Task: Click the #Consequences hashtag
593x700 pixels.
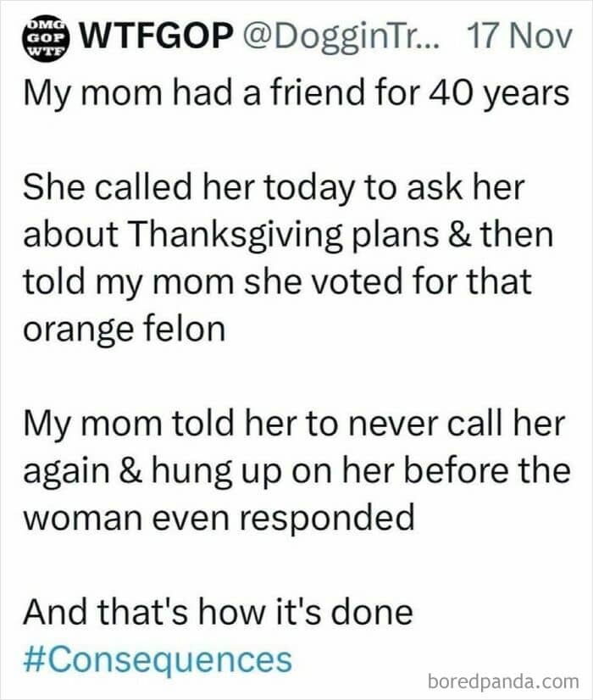Action: click(x=158, y=658)
